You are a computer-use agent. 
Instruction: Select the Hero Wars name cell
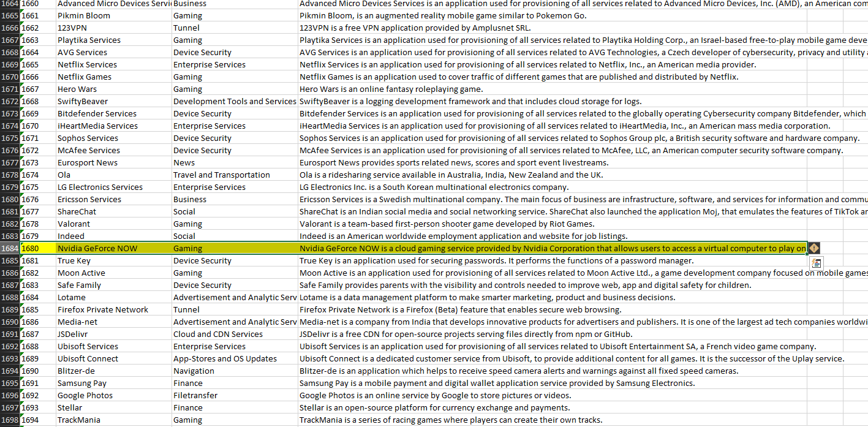[x=114, y=89]
